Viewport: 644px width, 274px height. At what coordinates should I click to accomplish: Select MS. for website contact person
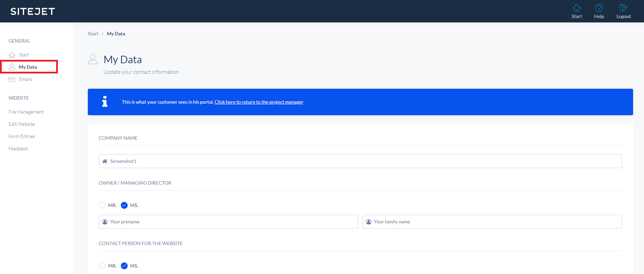[124, 266]
